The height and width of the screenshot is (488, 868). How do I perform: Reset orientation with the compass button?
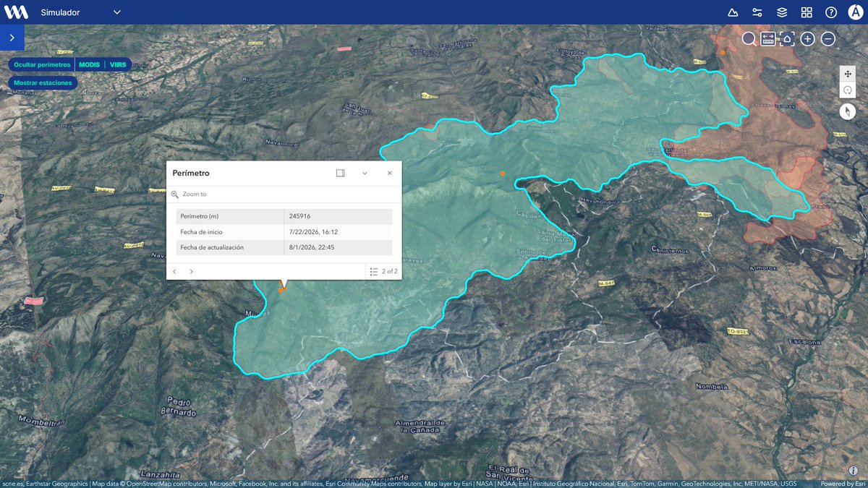point(848,111)
